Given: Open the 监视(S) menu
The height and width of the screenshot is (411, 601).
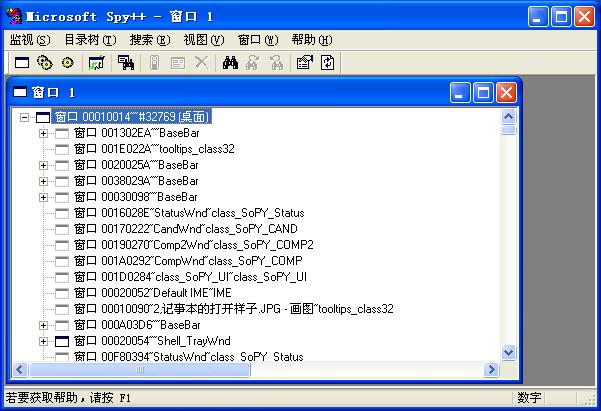Looking at the screenshot, I should pos(29,39).
